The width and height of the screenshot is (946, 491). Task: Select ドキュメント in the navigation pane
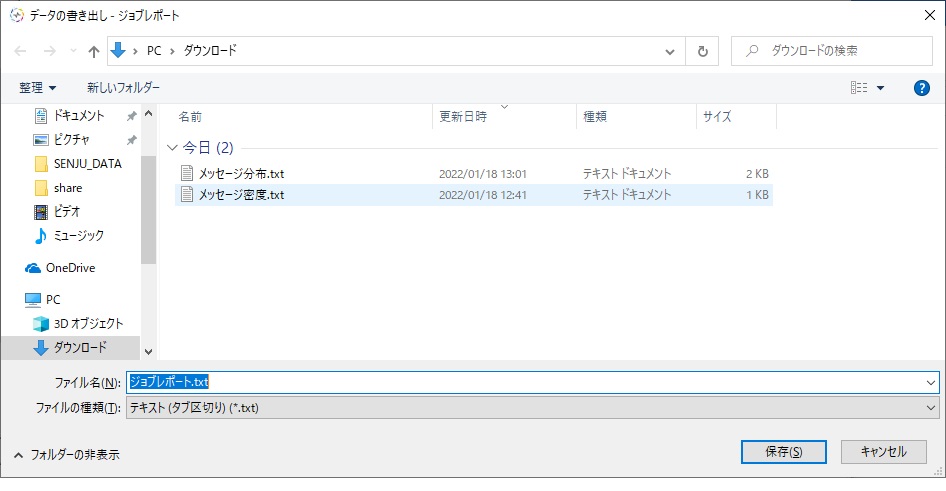(78, 115)
